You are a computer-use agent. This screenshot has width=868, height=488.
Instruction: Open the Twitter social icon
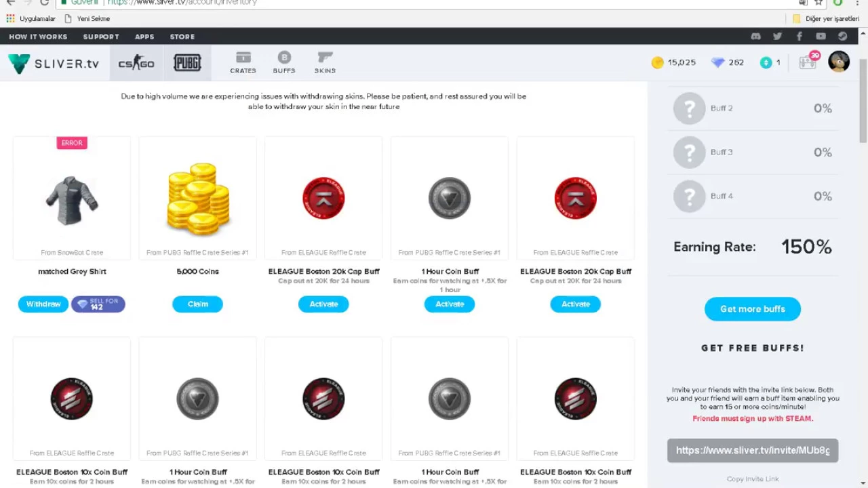point(778,37)
